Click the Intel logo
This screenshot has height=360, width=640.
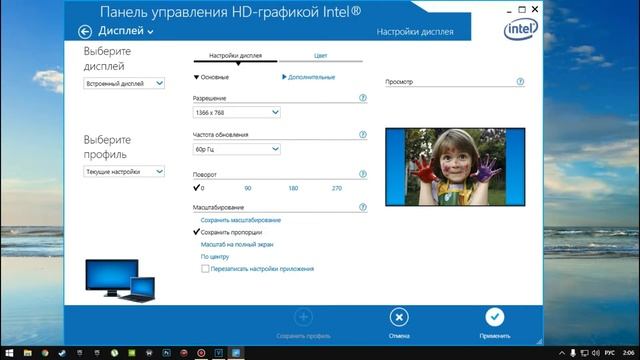(520, 29)
